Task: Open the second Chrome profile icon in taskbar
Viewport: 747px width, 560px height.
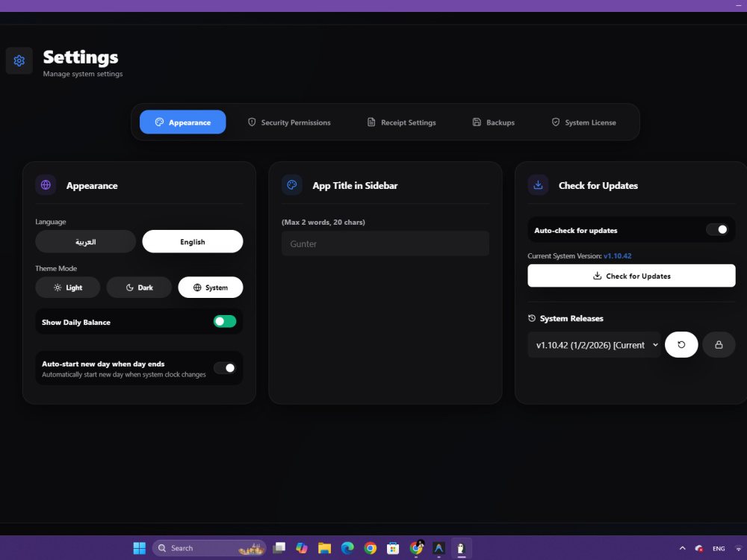Action: coord(416,548)
